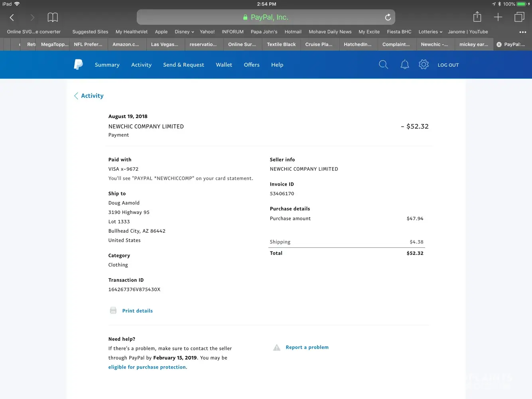Close the PayPal browser tab

click(499, 45)
